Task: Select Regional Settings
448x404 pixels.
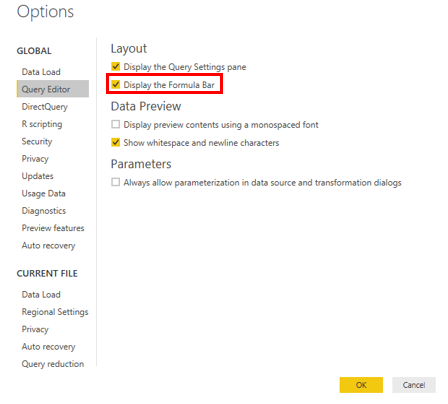Action: pos(55,312)
